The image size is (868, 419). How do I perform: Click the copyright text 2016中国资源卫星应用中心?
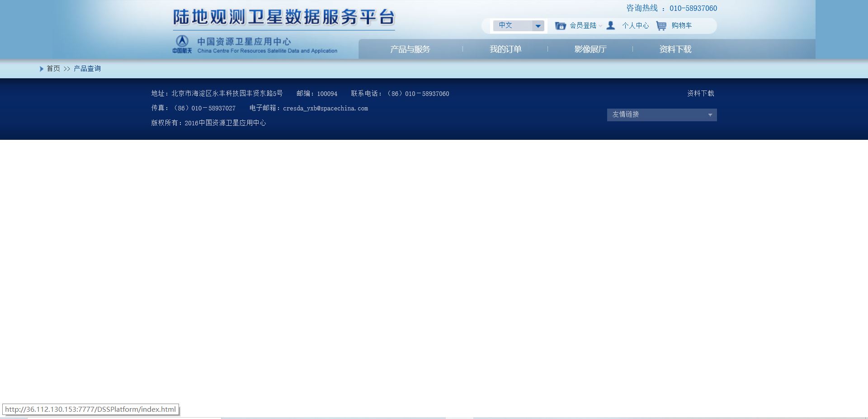225,123
